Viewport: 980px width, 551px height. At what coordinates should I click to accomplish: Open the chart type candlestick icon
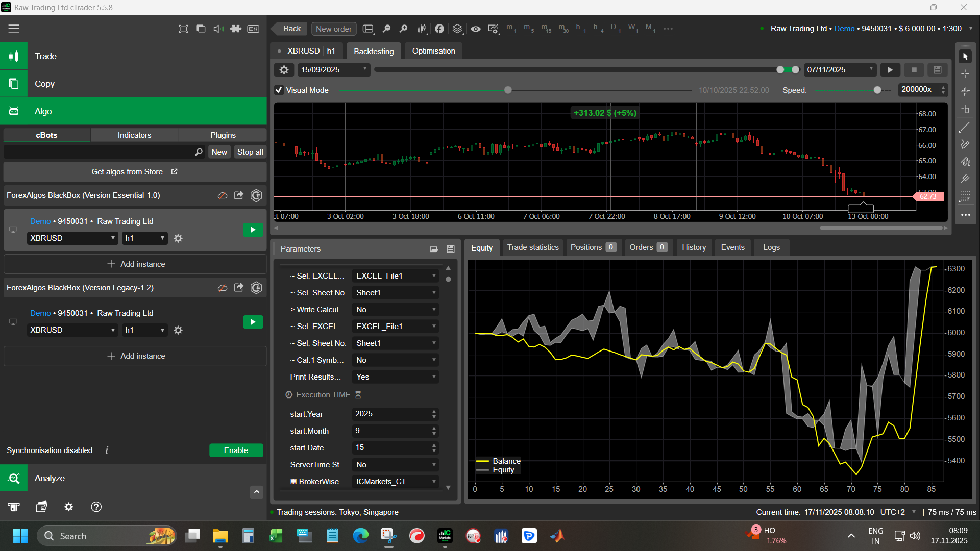click(422, 29)
